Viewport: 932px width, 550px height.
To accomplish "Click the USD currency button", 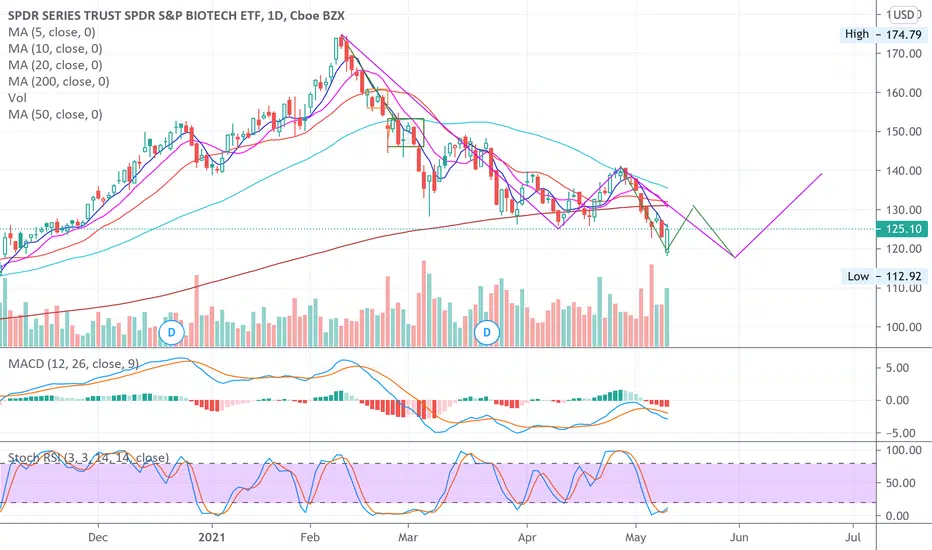I will (904, 15).
